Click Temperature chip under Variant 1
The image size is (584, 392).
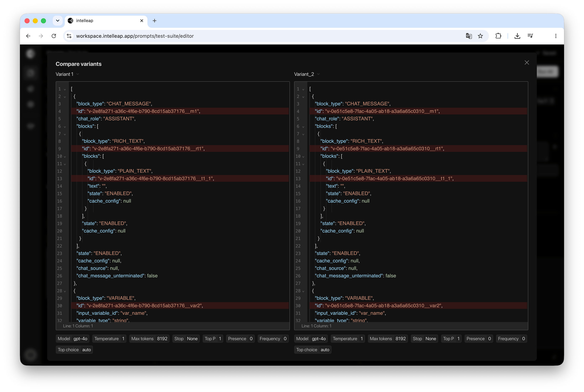[x=109, y=338]
